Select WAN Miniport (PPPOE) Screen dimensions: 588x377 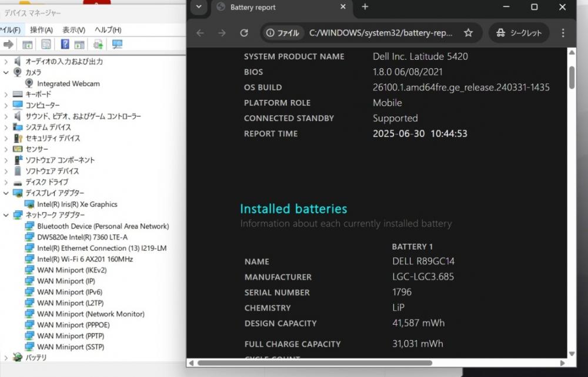coord(73,325)
